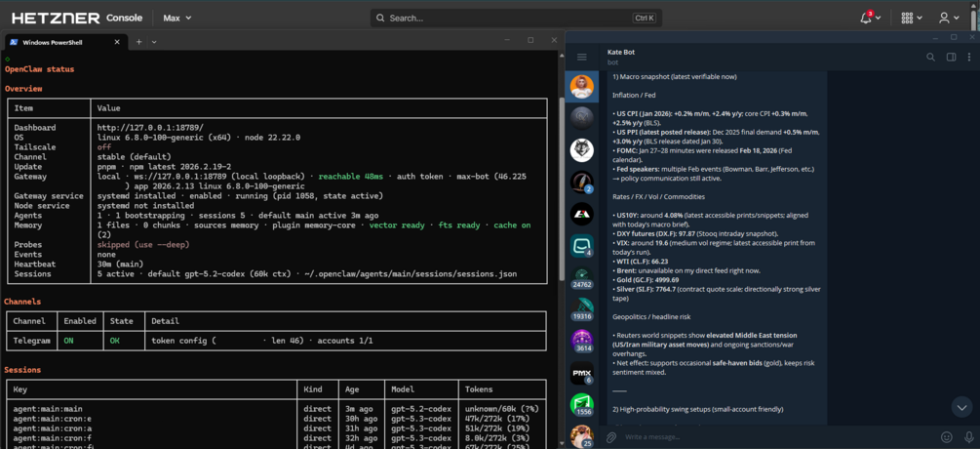Click the dashboard URL http://127.0.0.1:18789/
The height and width of the screenshot is (449, 980).
(150, 128)
